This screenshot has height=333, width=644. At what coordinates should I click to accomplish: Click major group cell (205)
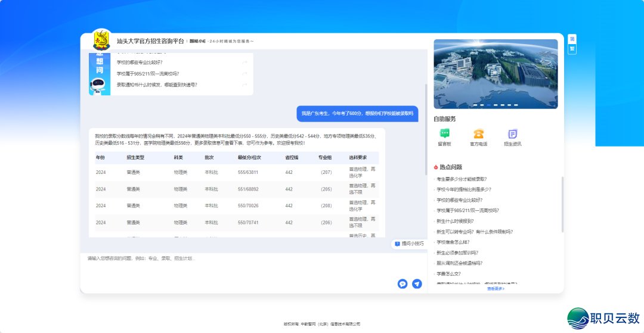tap(326, 189)
